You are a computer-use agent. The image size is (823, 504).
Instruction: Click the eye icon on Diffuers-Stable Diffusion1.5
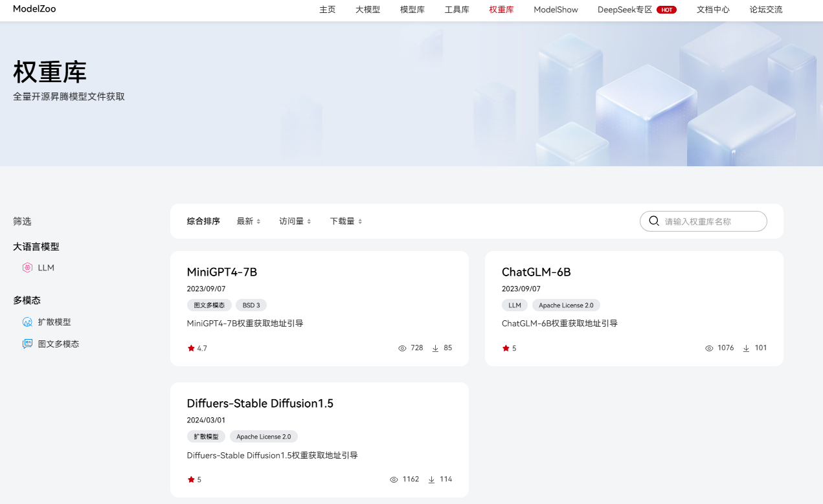[394, 479]
